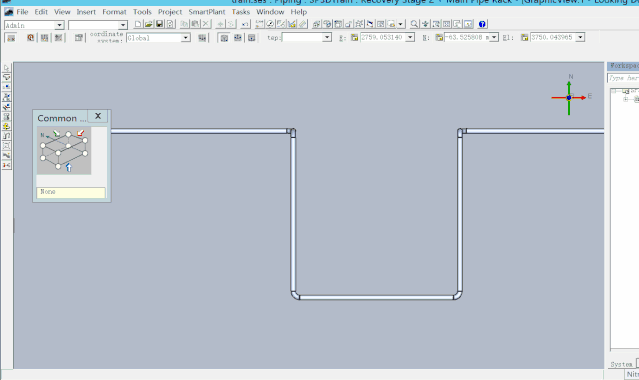Close the Common Views panel
Image resolution: width=639 pixels, height=380 pixels.
coord(98,116)
